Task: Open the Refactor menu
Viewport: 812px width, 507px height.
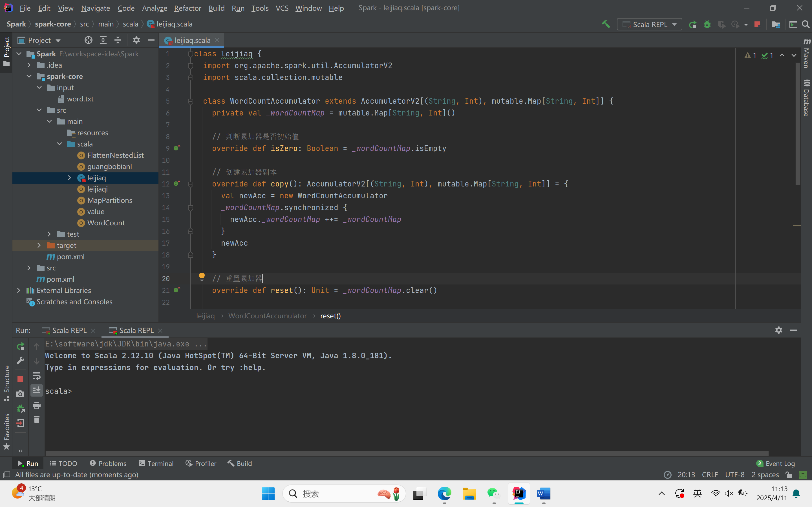Action: (x=187, y=8)
